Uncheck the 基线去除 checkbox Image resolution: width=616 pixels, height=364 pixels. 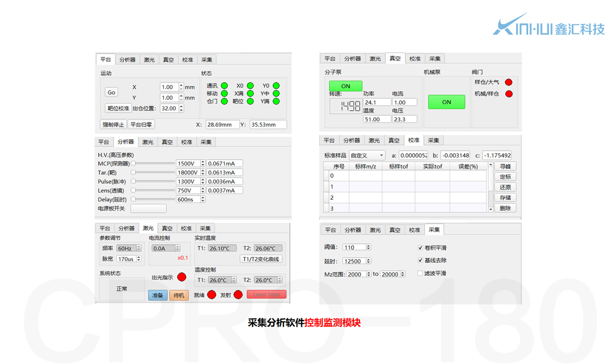coord(420,260)
